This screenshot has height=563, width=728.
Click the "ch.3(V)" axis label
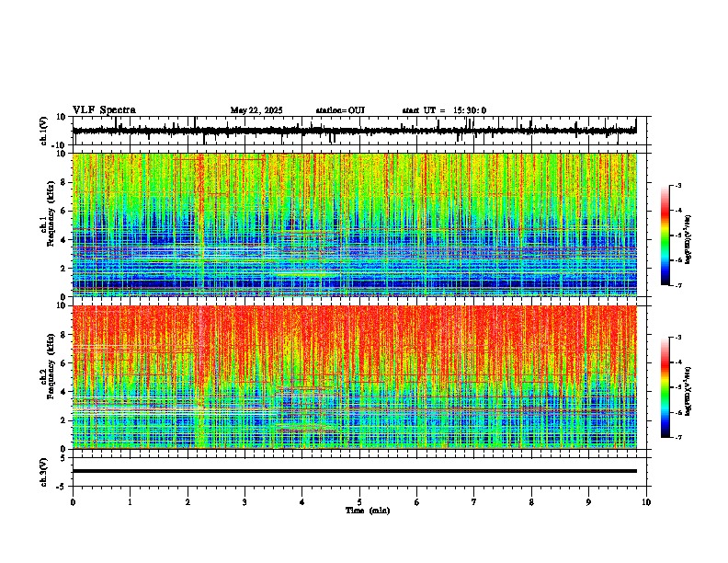pos(44,472)
